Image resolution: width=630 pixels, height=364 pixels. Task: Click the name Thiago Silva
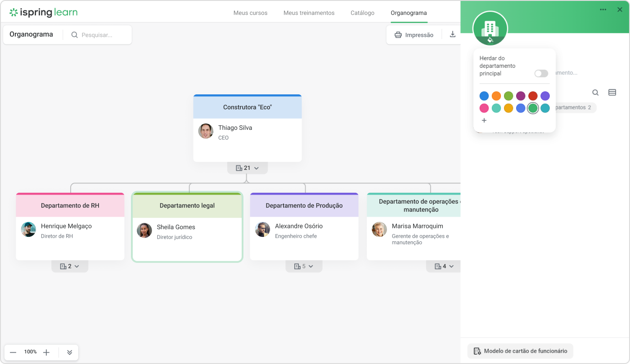click(235, 128)
